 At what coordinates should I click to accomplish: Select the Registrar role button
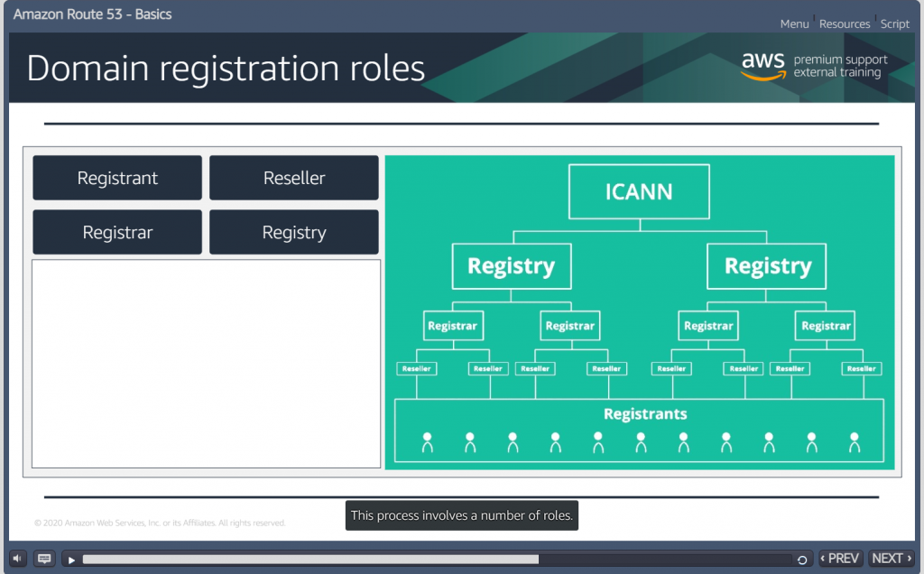117,232
